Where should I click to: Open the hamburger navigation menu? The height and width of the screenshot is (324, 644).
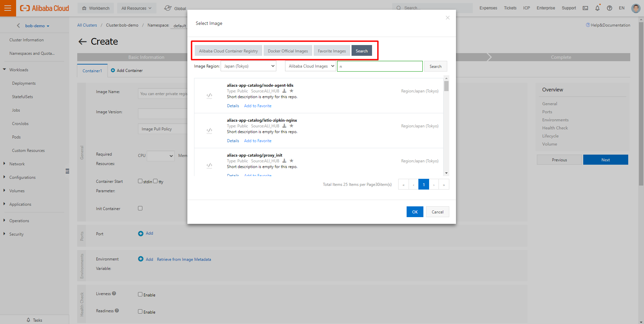click(x=8, y=8)
